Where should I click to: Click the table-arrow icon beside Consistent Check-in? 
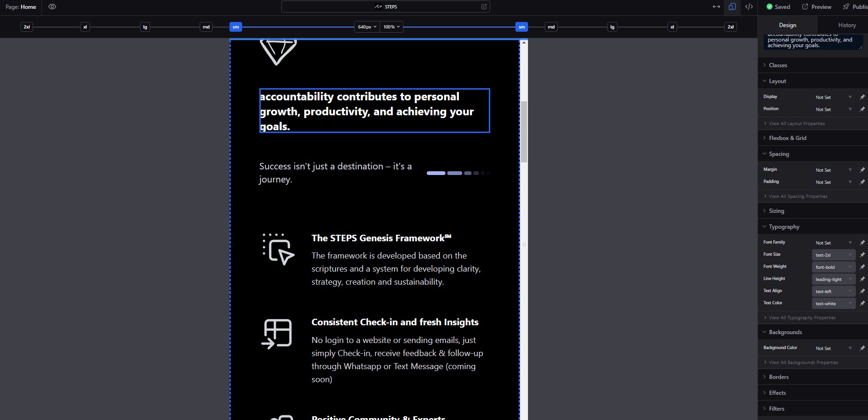pyautogui.click(x=277, y=334)
